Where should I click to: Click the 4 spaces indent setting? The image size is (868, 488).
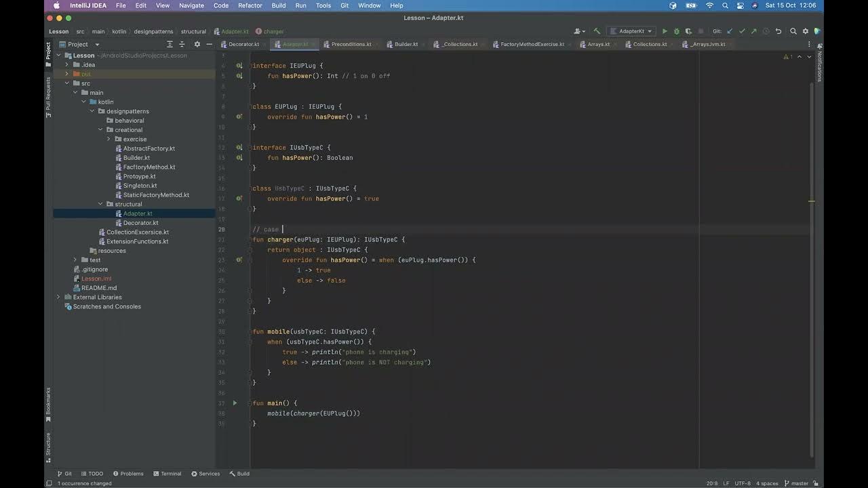click(x=767, y=483)
